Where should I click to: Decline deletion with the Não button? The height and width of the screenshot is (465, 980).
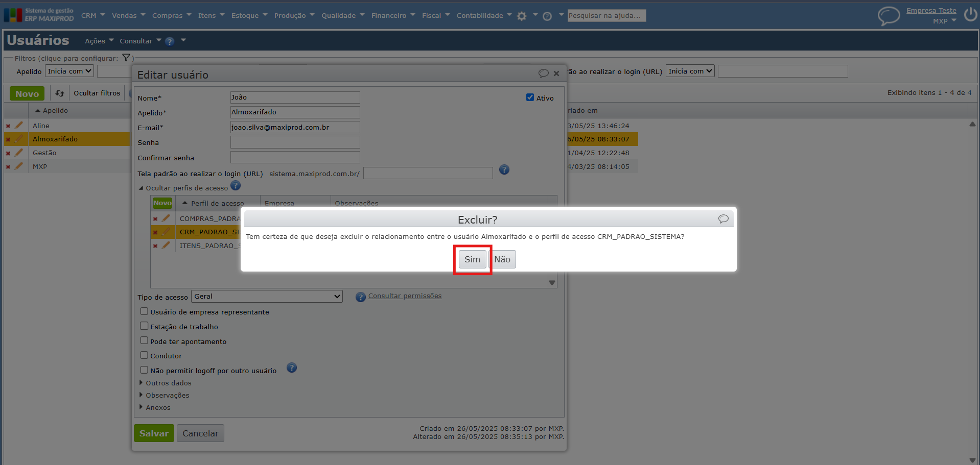[502, 259]
